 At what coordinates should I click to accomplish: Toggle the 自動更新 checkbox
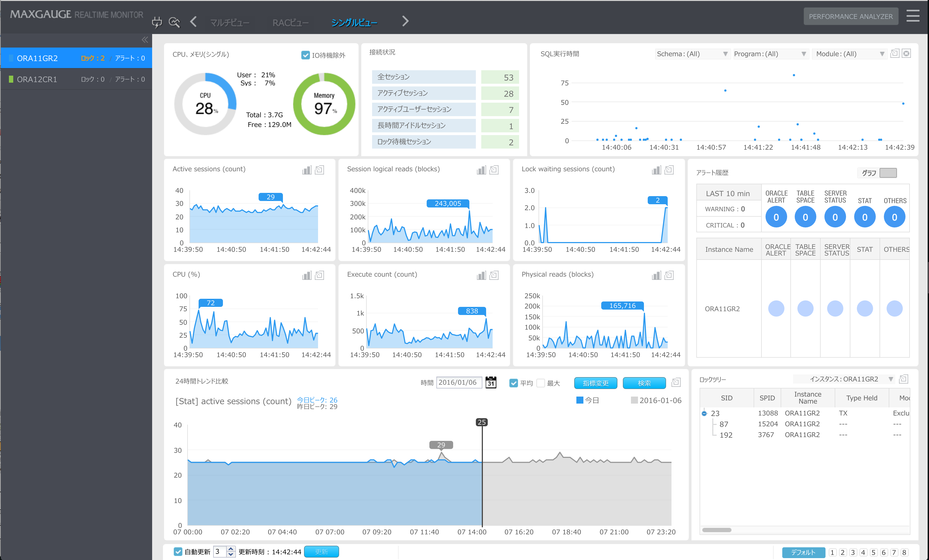(178, 551)
